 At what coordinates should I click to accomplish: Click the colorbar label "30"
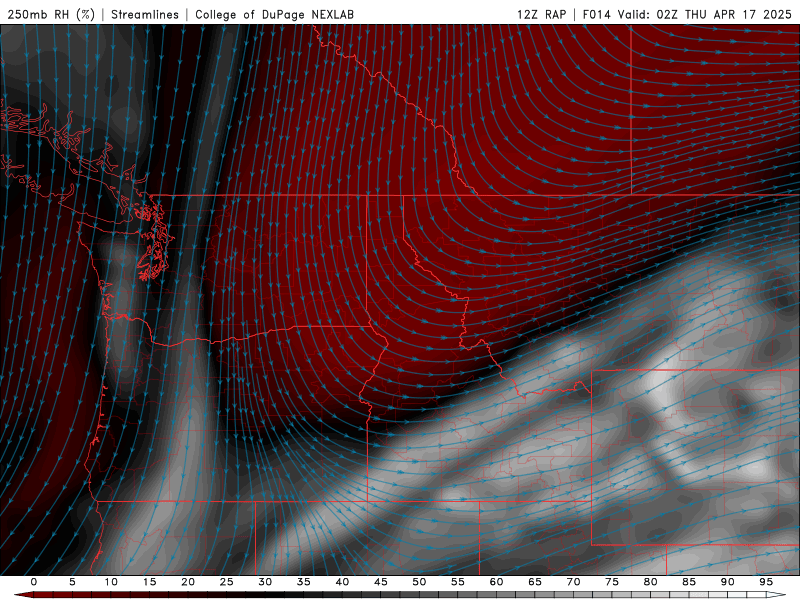[x=265, y=582]
